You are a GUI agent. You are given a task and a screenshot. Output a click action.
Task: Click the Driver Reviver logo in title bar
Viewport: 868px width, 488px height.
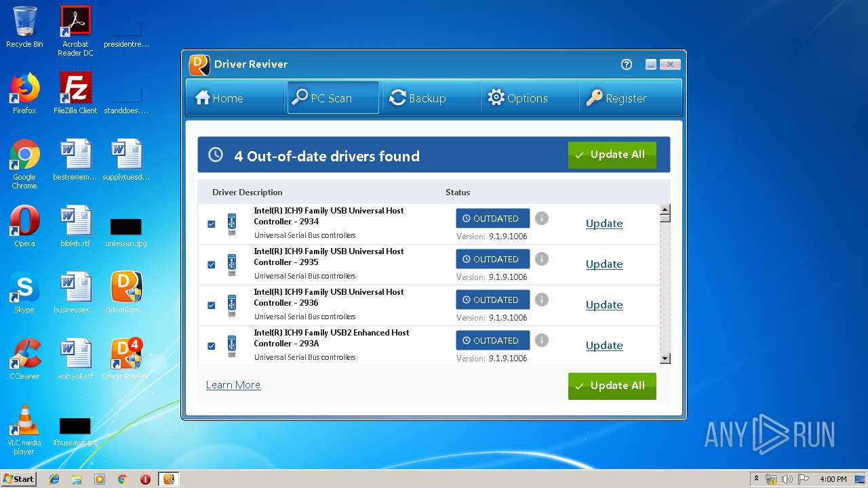(199, 64)
